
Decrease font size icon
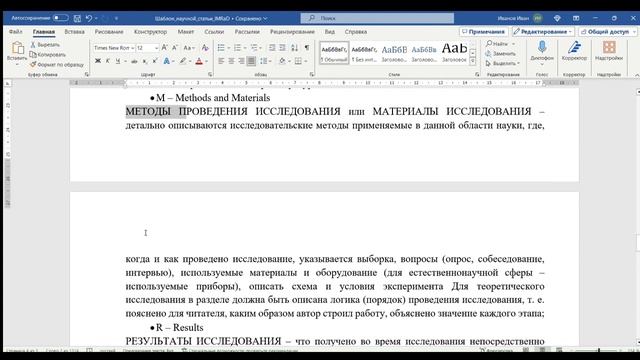click(175, 48)
